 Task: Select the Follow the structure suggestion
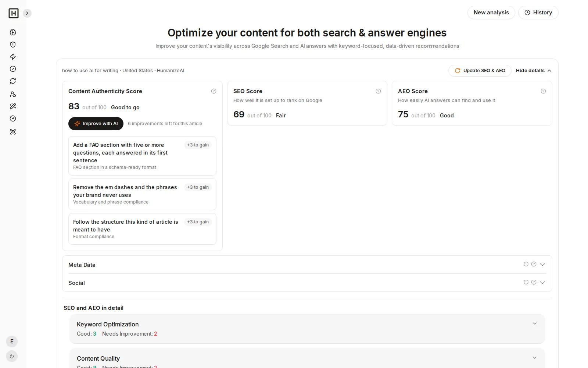(x=142, y=229)
